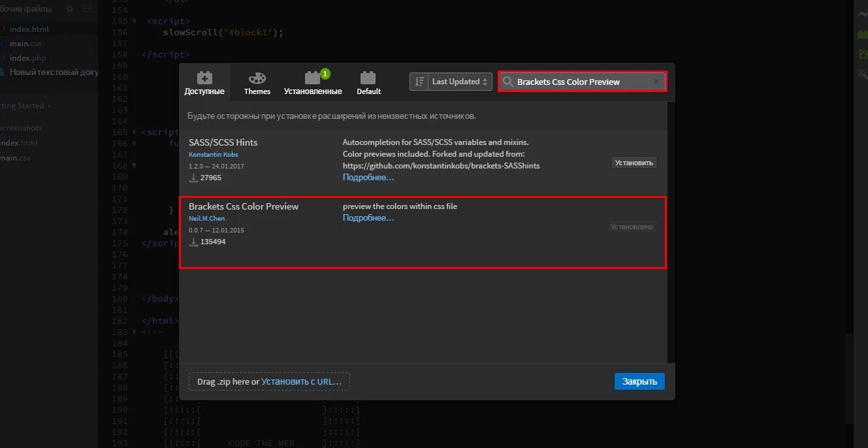868x448 pixels.
Task: Click the Drag .zip here drop area
Action: pyautogui.click(x=269, y=381)
